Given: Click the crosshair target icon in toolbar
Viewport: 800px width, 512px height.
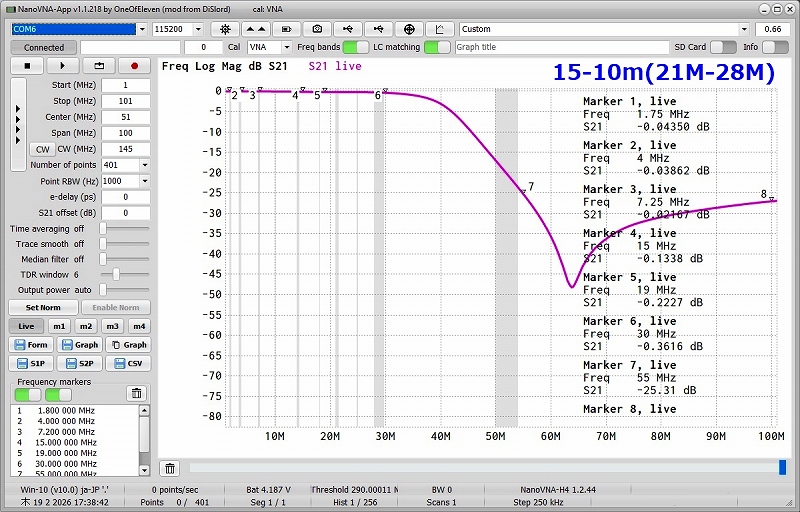Looking at the screenshot, I should coord(410,29).
